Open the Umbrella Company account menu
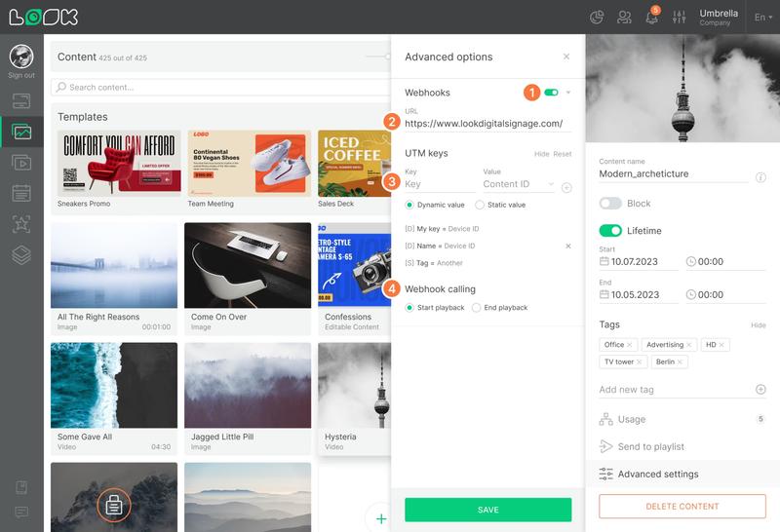Screen dimensions: 780x532 pos(719,17)
